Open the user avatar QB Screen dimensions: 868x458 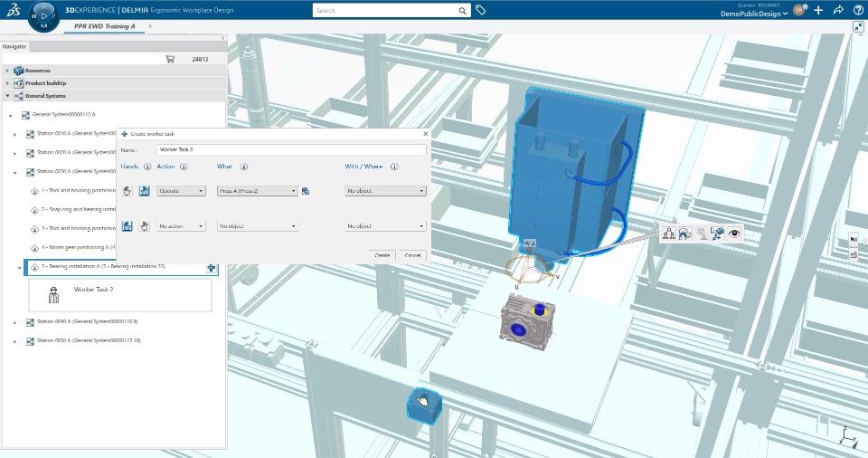pyautogui.click(x=799, y=10)
